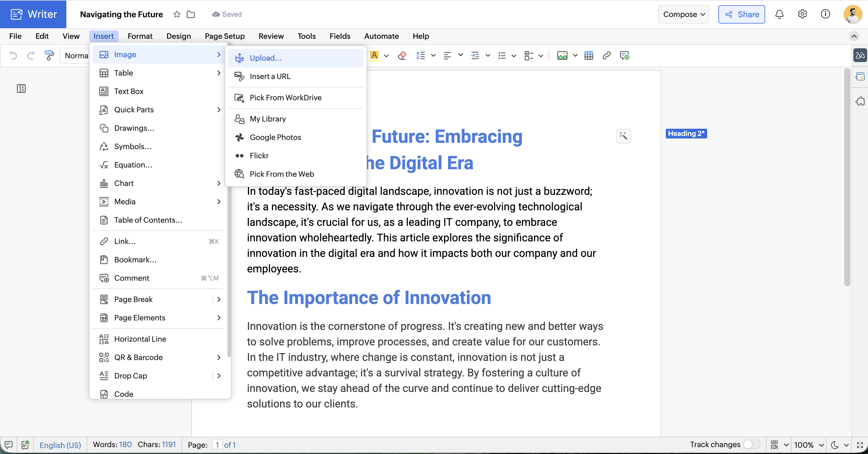Viewport: 868px width, 454px height.
Task: Click the add comment toolbar icon
Action: (624, 56)
